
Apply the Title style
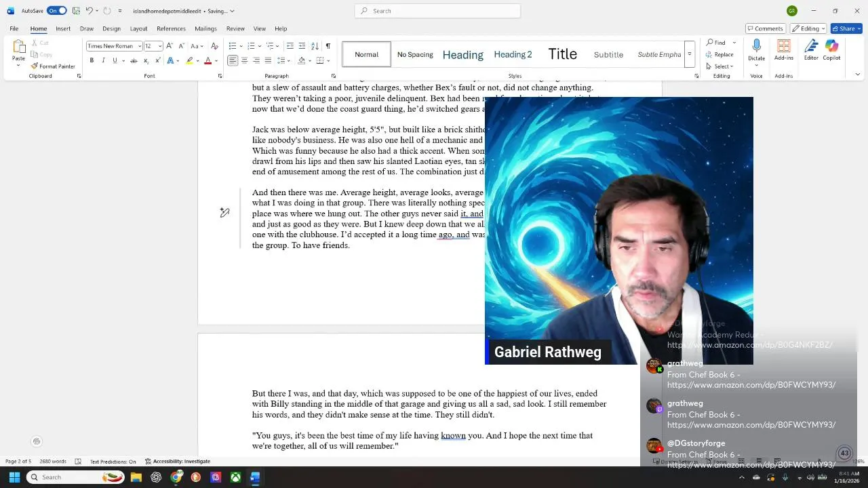pyautogui.click(x=563, y=54)
